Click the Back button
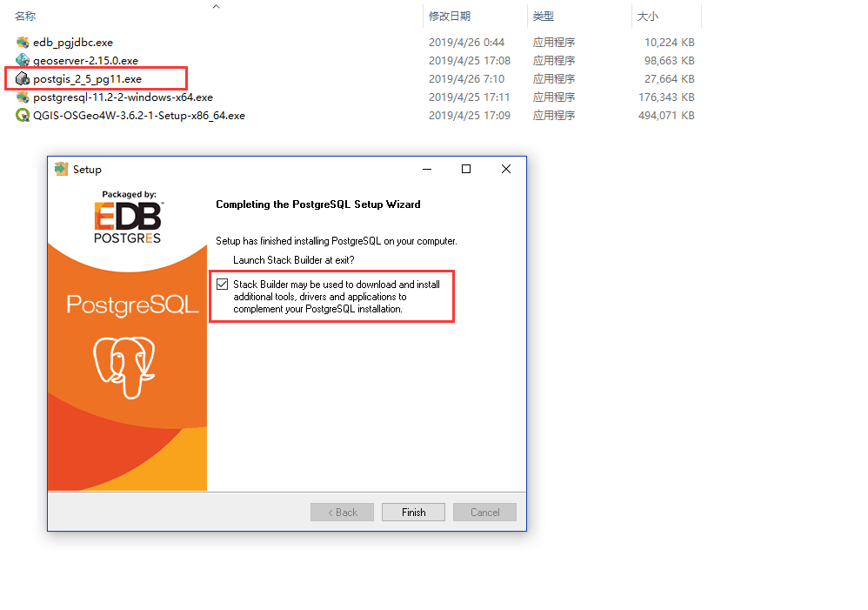This screenshot has width=868, height=610. 342,512
